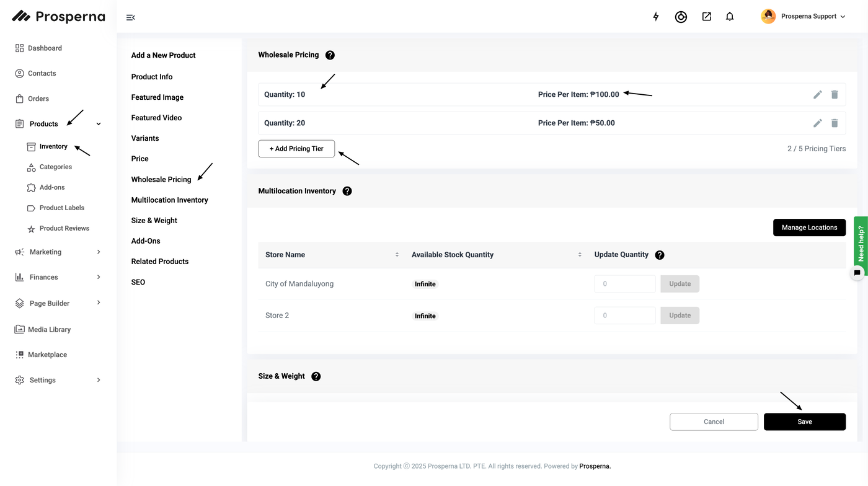Go to the Categories submenu item
The image size is (868, 486).
pyautogui.click(x=56, y=167)
